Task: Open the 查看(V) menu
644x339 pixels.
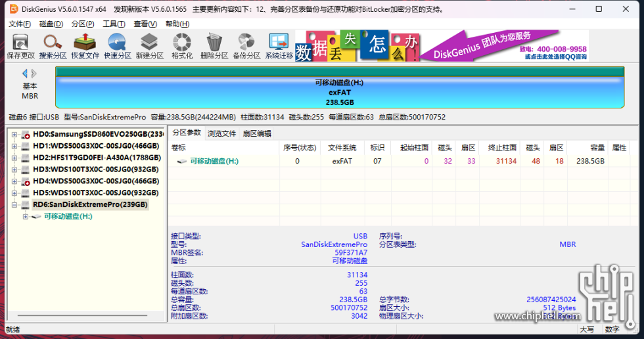Action: [145, 24]
